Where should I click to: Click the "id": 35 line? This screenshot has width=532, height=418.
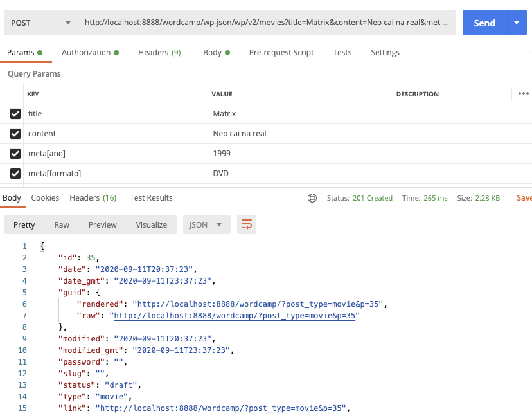[x=78, y=258]
